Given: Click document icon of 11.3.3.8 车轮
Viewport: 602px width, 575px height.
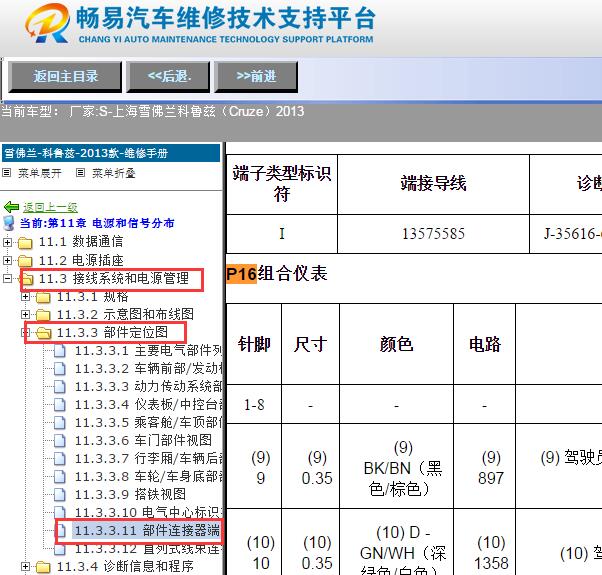Looking at the screenshot, I should 60,477.
